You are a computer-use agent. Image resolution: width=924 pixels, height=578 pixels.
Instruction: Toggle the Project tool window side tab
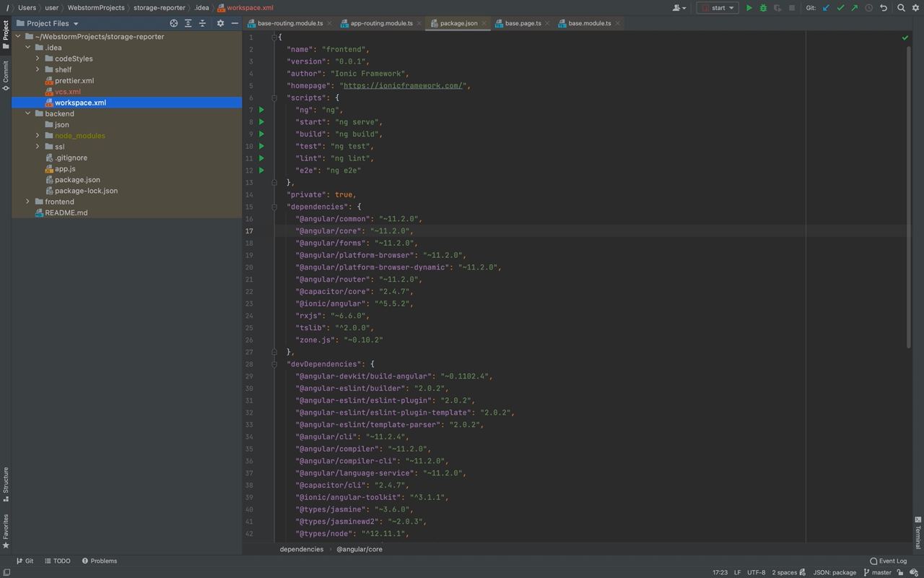[6, 30]
